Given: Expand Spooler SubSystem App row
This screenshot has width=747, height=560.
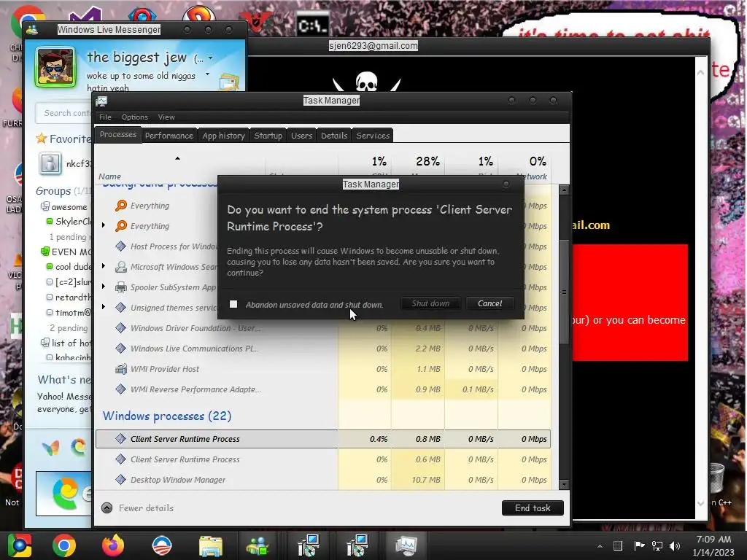Looking at the screenshot, I should [104, 286].
